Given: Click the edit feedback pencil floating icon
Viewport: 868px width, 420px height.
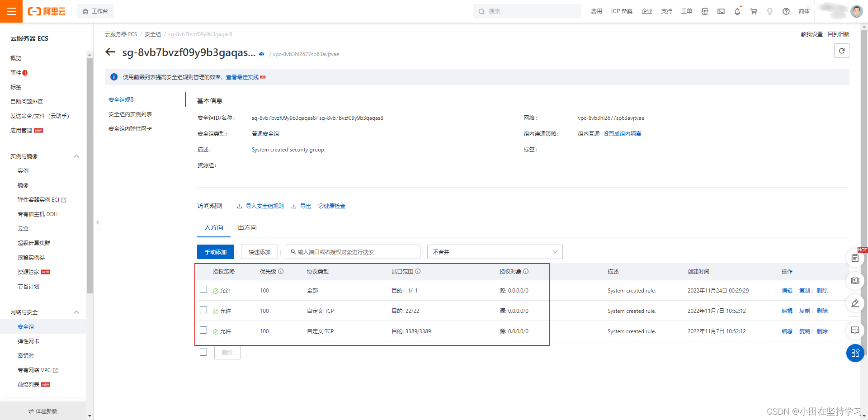Looking at the screenshot, I should coord(855,303).
